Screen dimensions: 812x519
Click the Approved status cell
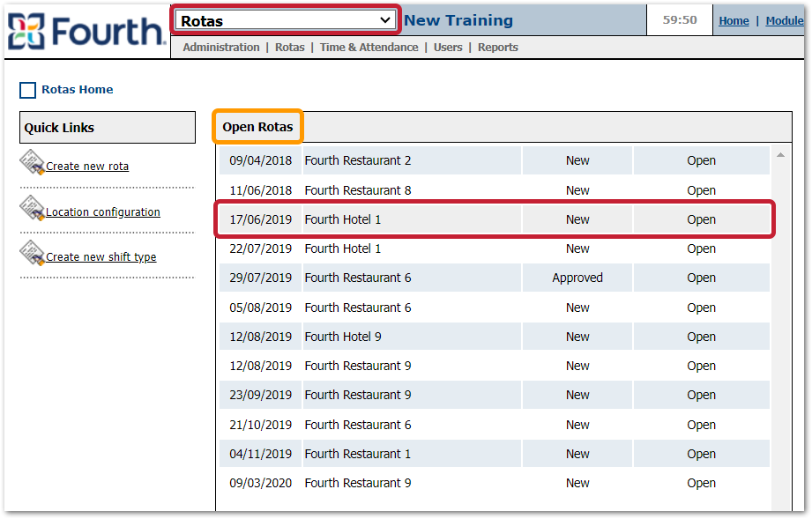point(577,278)
